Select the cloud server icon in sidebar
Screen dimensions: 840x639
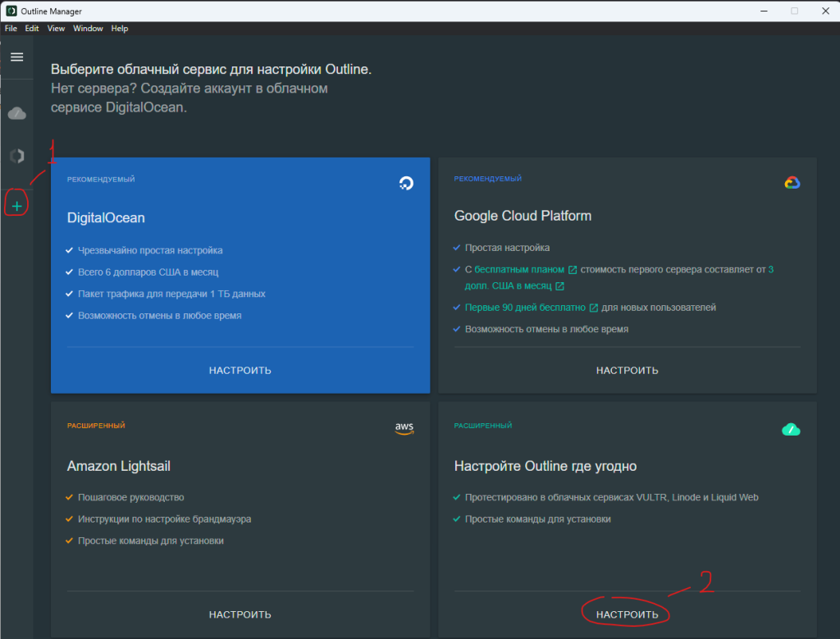coord(16,112)
